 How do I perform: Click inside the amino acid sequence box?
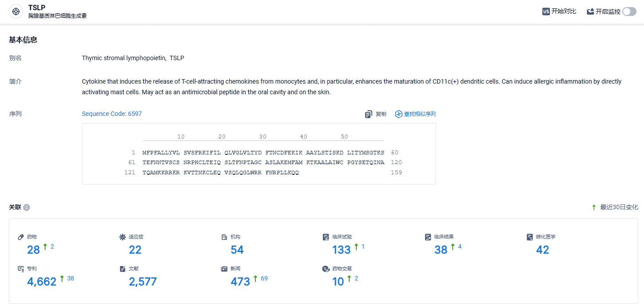[x=259, y=153]
